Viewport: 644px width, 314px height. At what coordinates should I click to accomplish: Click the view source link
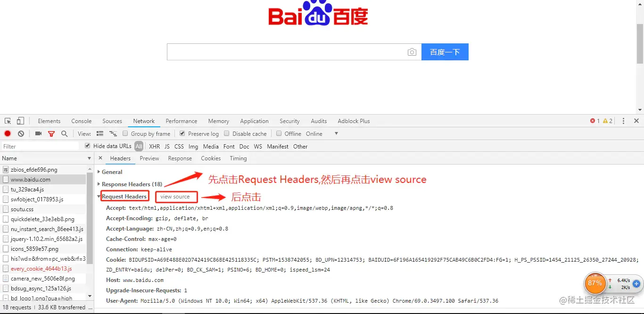coord(175,197)
